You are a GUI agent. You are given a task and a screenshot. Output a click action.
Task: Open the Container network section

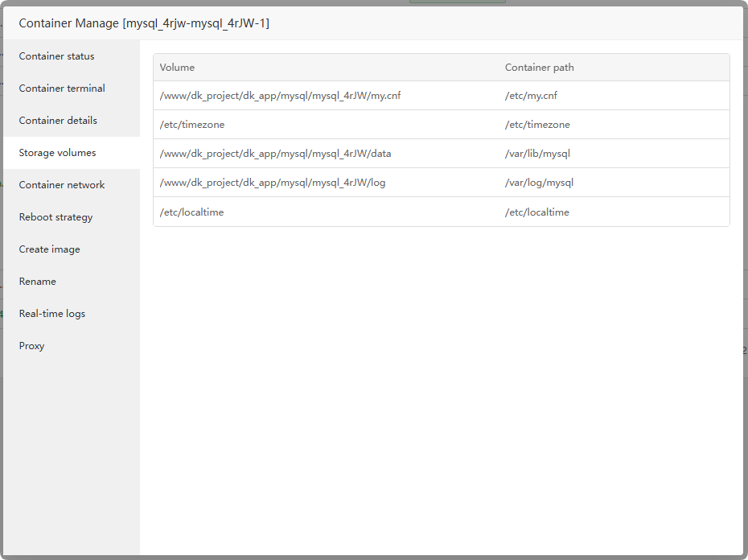click(62, 185)
